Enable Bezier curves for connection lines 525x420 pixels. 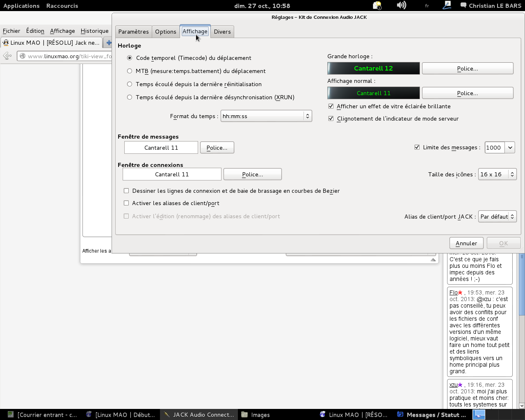click(126, 191)
